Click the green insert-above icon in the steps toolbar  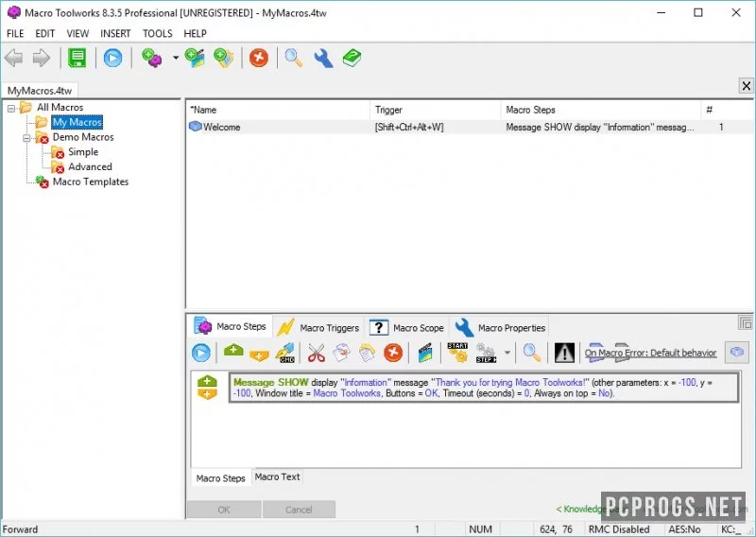(233, 351)
